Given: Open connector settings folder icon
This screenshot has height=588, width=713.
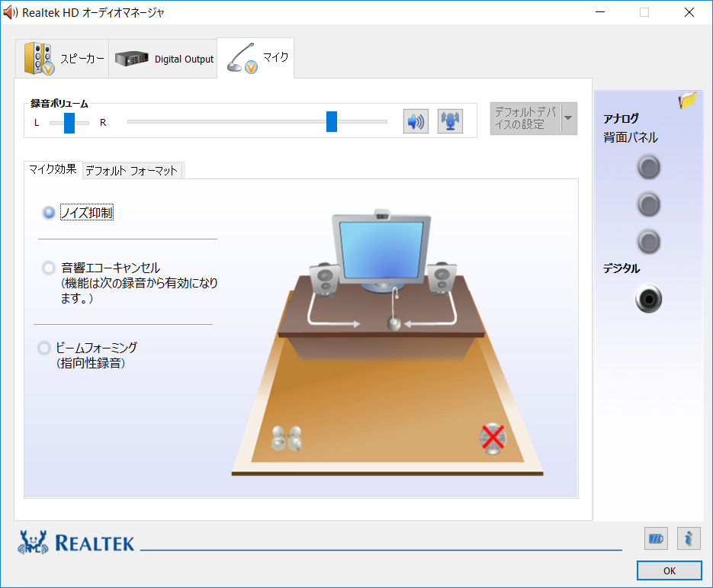Looking at the screenshot, I should click(688, 101).
